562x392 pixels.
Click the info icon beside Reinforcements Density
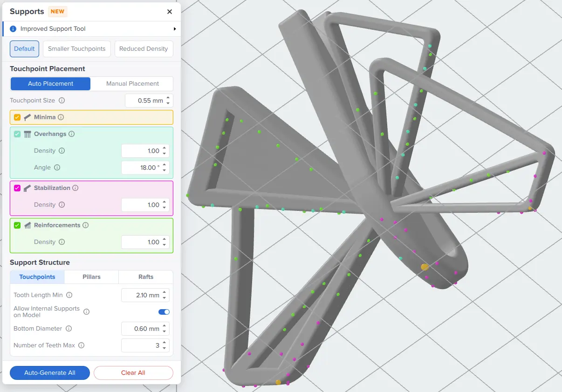(x=62, y=242)
